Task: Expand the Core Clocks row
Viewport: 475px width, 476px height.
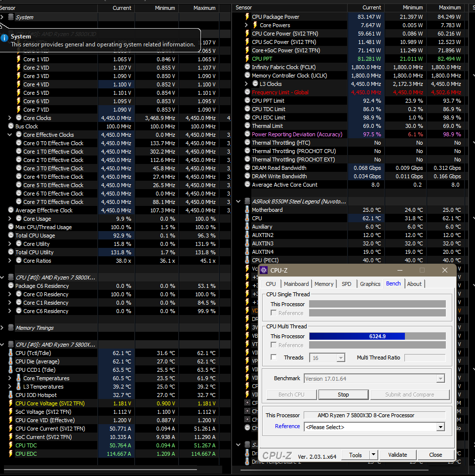Action: click(10, 118)
